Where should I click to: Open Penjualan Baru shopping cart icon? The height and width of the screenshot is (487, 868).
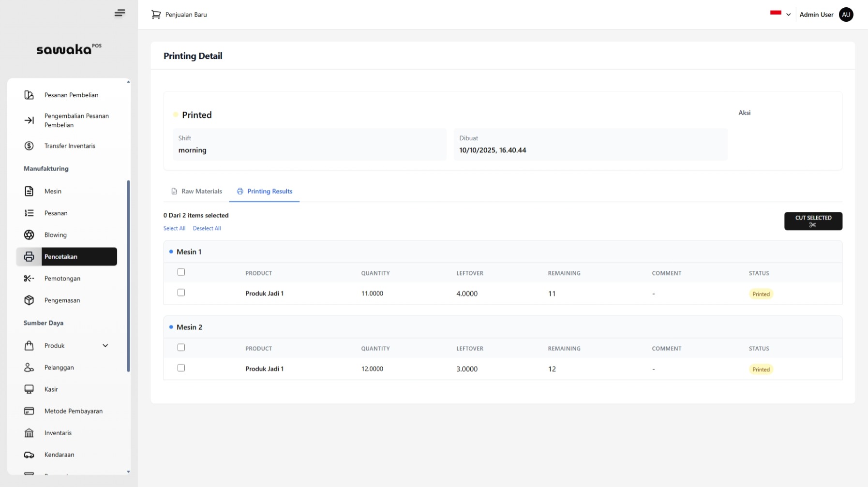tap(156, 15)
